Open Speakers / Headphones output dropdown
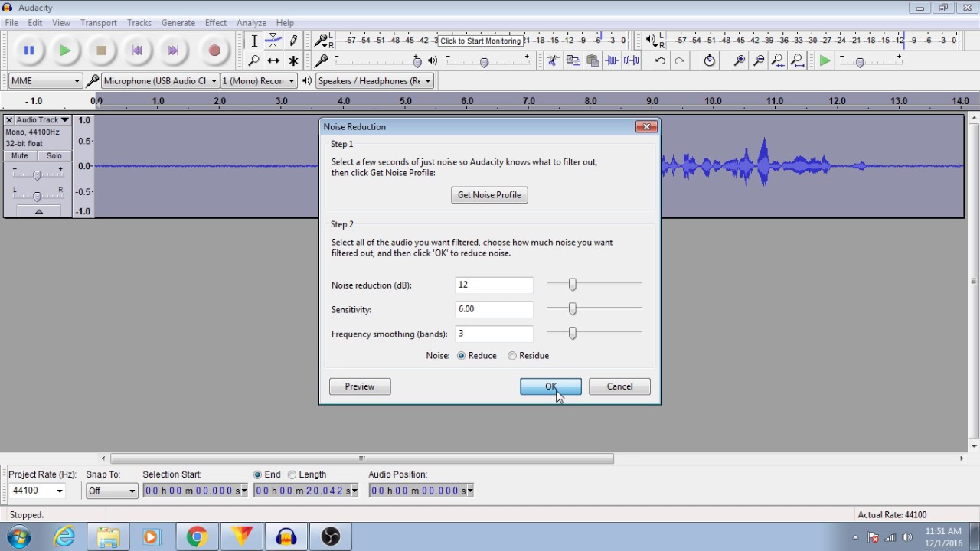980x551 pixels. pos(374,80)
